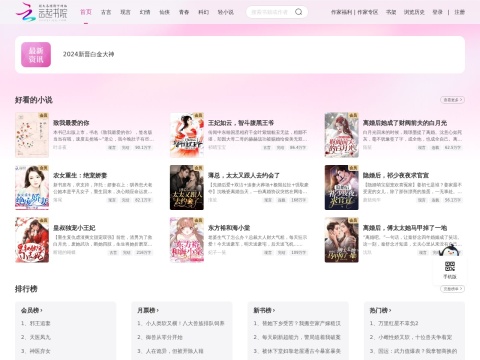Open cover of 皇叔独宠小王妃
This screenshot has height=360, width=480.
point(32,240)
